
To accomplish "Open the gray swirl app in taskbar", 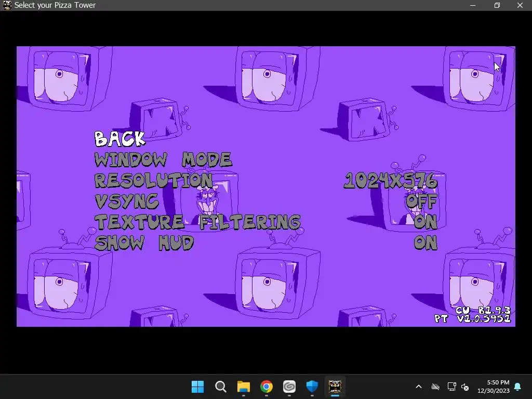I will tap(289, 387).
